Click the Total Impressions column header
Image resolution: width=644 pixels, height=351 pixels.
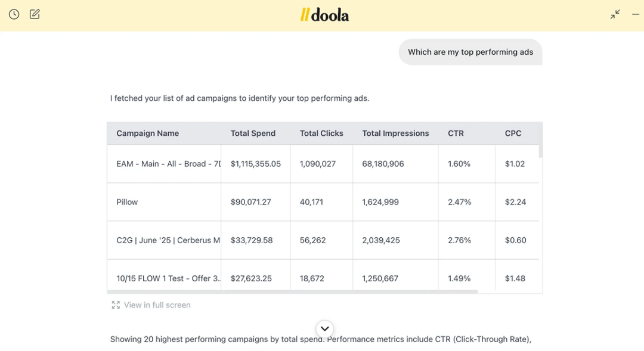(x=395, y=133)
